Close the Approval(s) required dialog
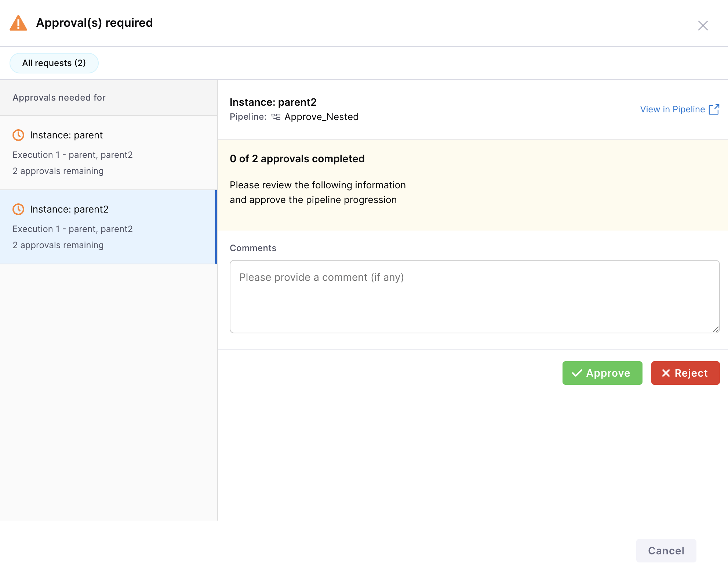728x583 pixels. pyautogui.click(x=703, y=25)
